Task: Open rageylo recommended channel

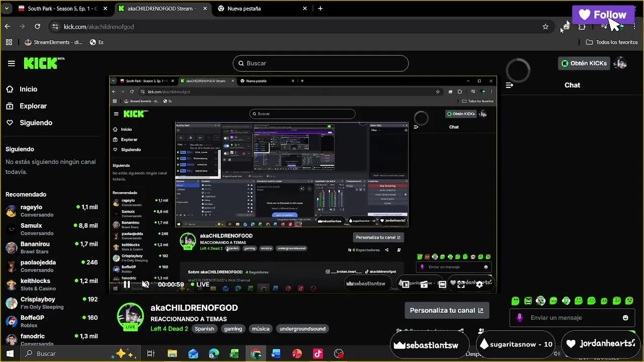Action: click(x=51, y=211)
